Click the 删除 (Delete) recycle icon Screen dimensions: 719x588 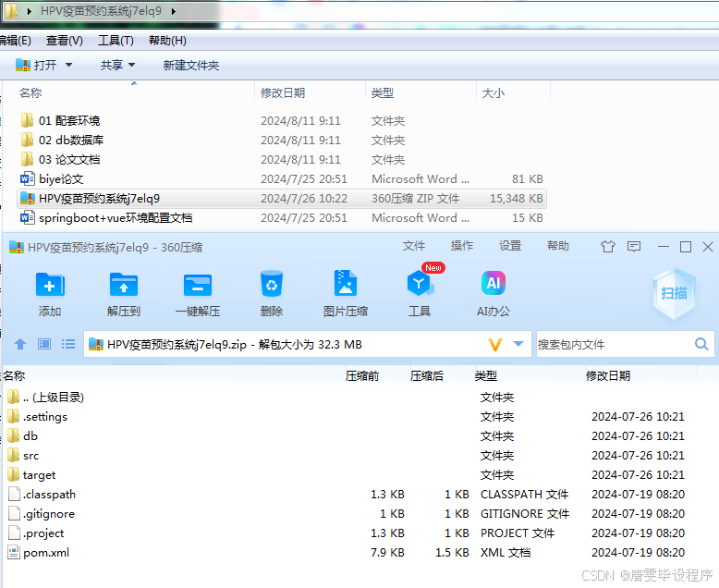pyautogui.click(x=272, y=284)
